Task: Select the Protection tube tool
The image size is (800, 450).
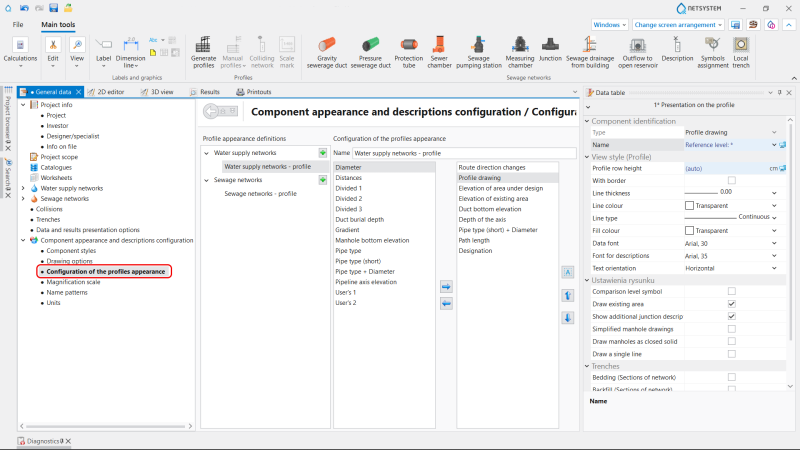Action: (409, 52)
